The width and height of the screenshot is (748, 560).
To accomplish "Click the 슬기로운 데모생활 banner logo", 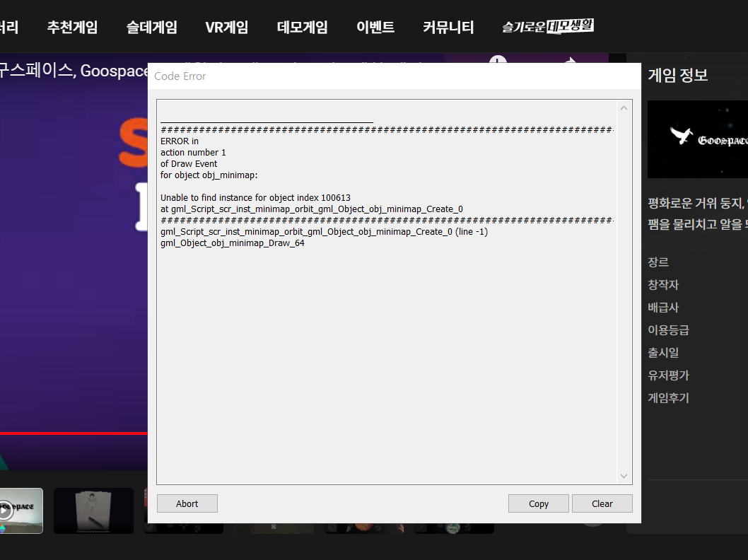I will (548, 26).
